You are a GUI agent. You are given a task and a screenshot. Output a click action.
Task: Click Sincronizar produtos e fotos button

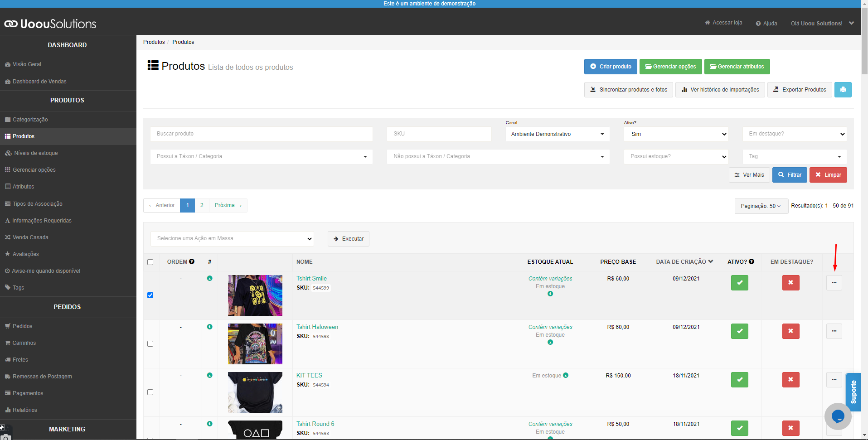629,90
